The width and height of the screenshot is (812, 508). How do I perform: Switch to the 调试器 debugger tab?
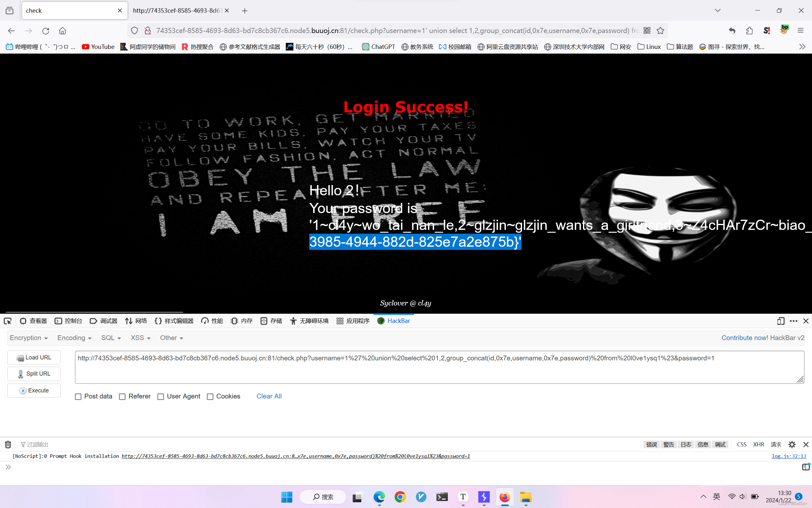(x=104, y=321)
